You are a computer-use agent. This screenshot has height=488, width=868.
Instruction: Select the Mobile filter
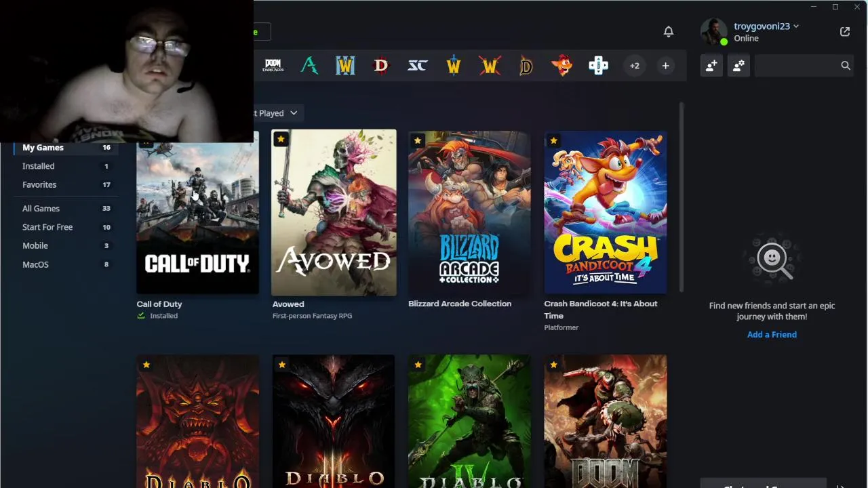coord(66,246)
